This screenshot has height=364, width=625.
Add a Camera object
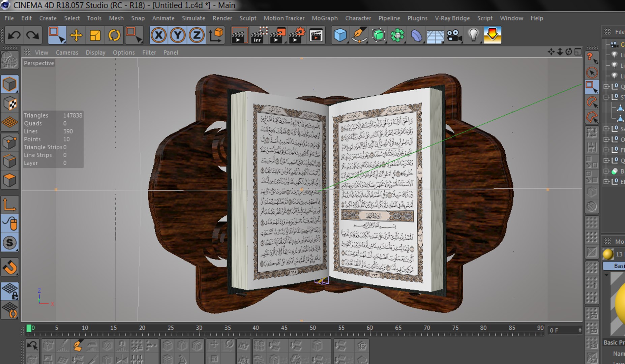(x=454, y=35)
